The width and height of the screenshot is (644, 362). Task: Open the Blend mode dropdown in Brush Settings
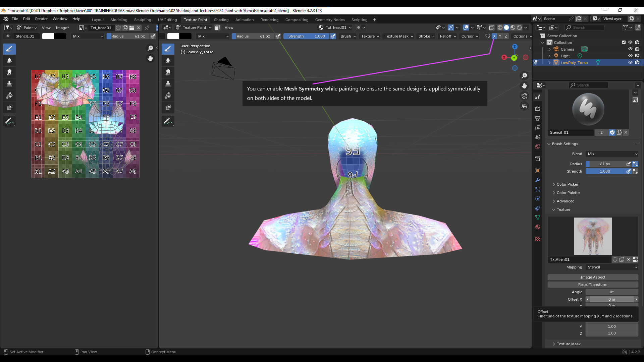click(612, 154)
